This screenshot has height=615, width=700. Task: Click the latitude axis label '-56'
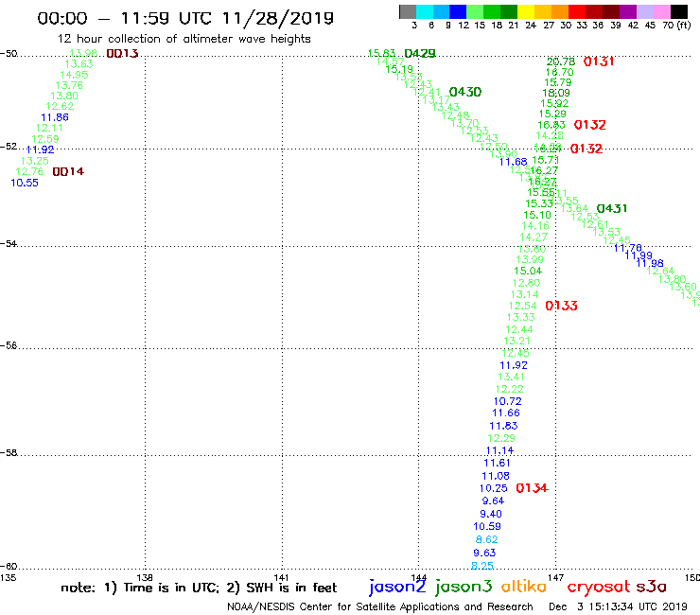tap(9, 345)
